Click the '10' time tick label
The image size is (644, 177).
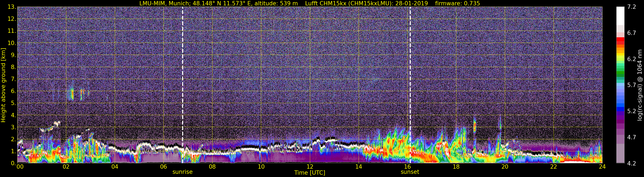tap(261, 167)
